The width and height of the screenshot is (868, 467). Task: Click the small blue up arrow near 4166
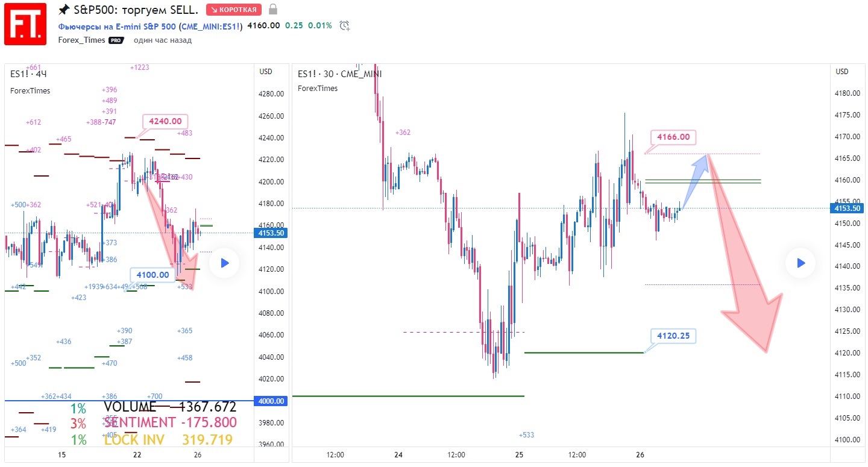pyautogui.click(x=696, y=173)
